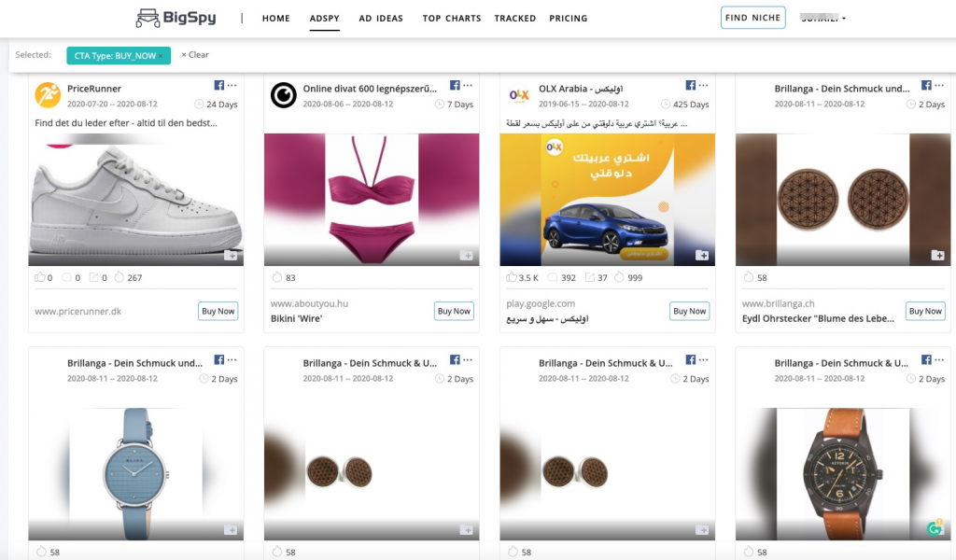Open the PRICING page from the navigation
The width and height of the screenshot is (956, 560).
coord(569,18)
